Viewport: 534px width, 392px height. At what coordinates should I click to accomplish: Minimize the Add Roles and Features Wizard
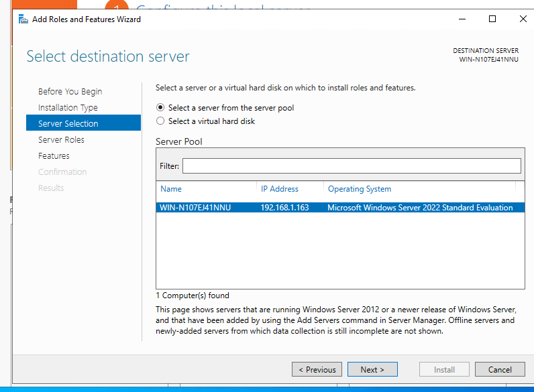tap(462, 19)
